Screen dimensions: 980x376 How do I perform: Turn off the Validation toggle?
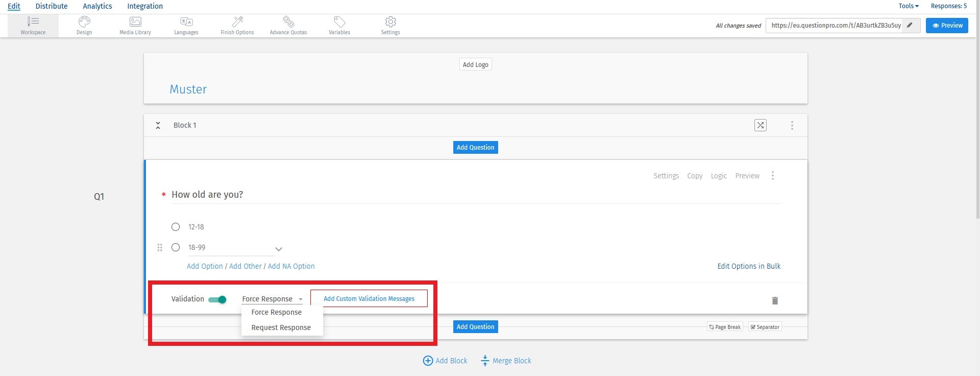tap(218, 299)
